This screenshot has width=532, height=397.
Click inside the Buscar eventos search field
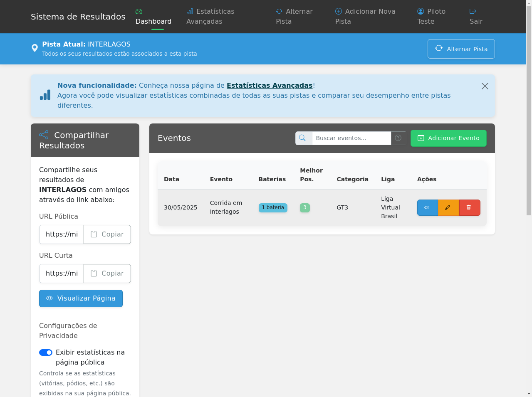pyautogui.click(x=351, y=138)
